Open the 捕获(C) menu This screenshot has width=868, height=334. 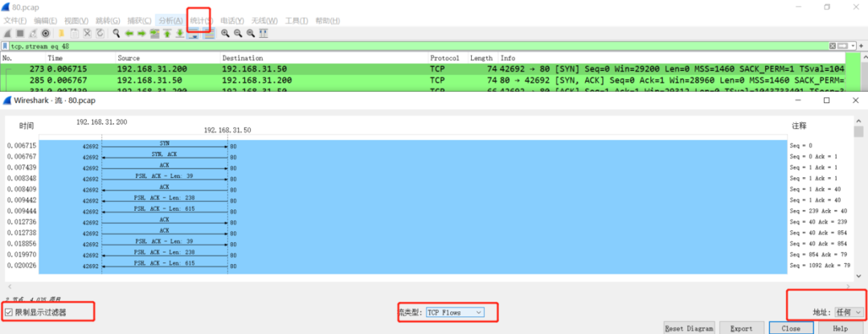[140, 20]
